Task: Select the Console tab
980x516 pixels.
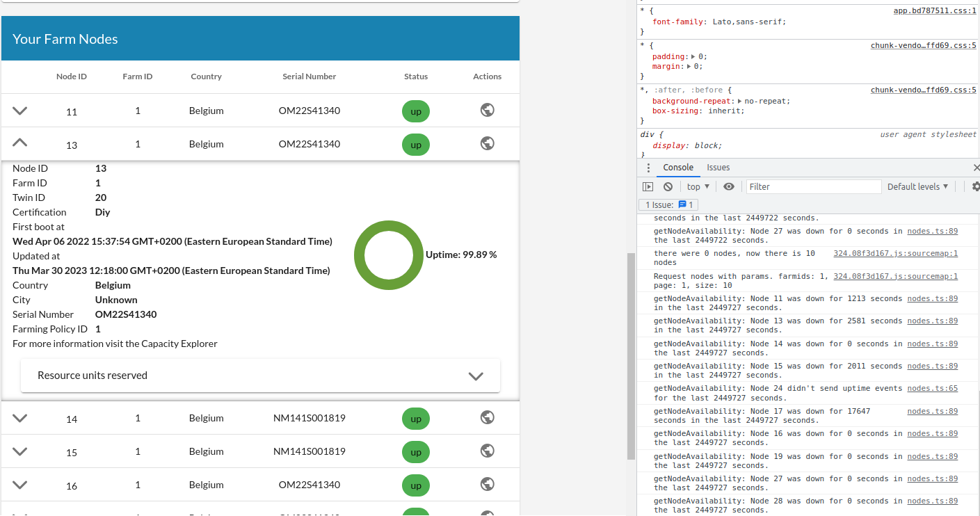Action: tap(677, 168)
